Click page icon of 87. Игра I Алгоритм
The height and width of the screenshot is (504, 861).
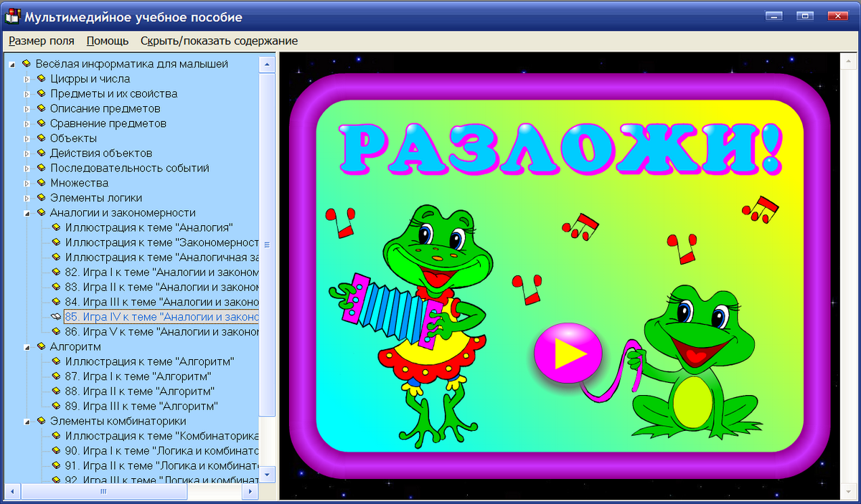pyautogui.click(x=56, y=376)
